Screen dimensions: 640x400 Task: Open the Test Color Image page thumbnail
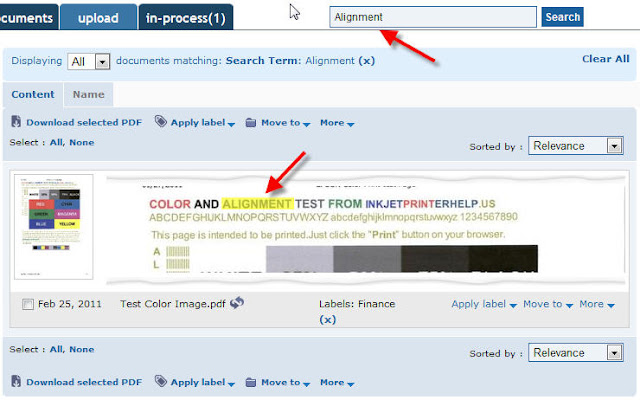[53, 227]
